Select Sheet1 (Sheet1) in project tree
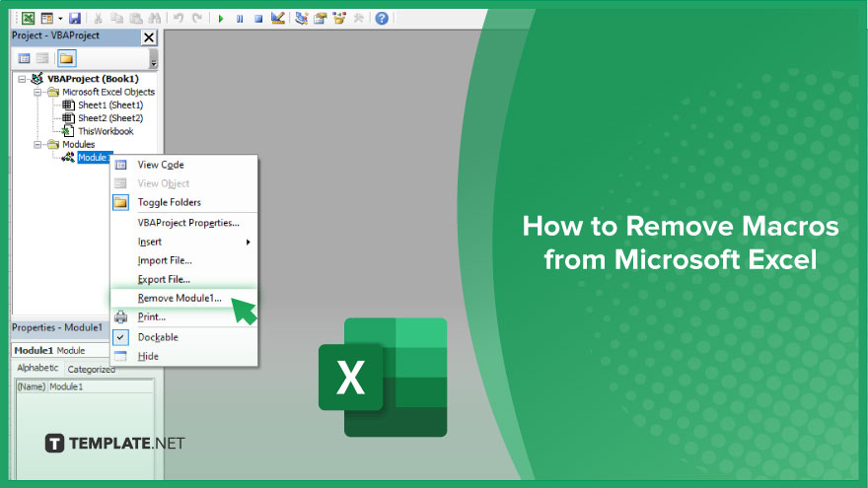 coord(110,105)
